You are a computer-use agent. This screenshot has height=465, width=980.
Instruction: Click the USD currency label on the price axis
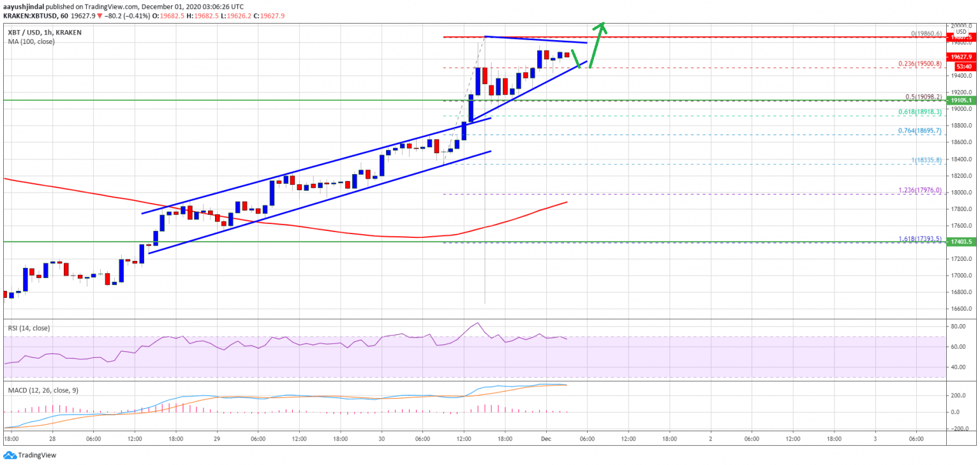click(961, 31)
